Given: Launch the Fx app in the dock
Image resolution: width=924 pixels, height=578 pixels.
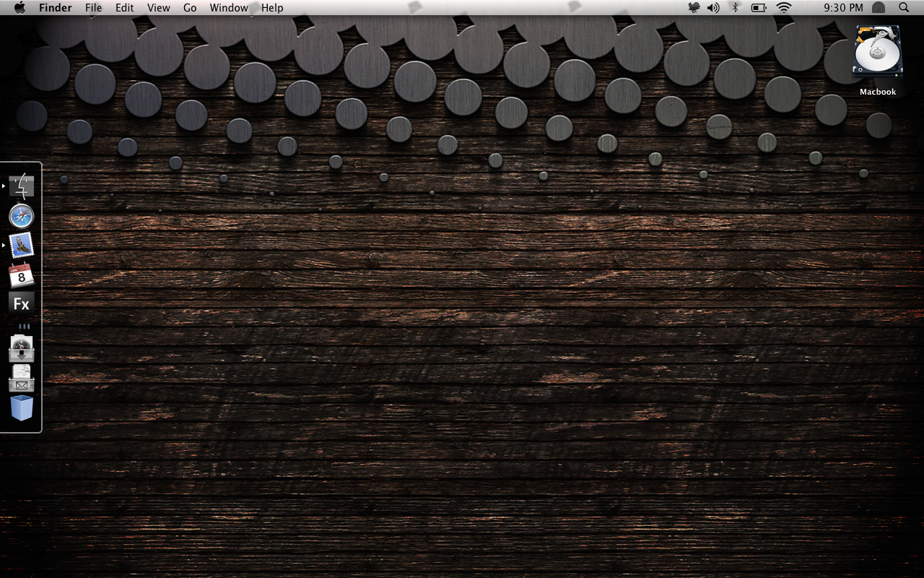Looking at the screenshot, I should (22, 304).
